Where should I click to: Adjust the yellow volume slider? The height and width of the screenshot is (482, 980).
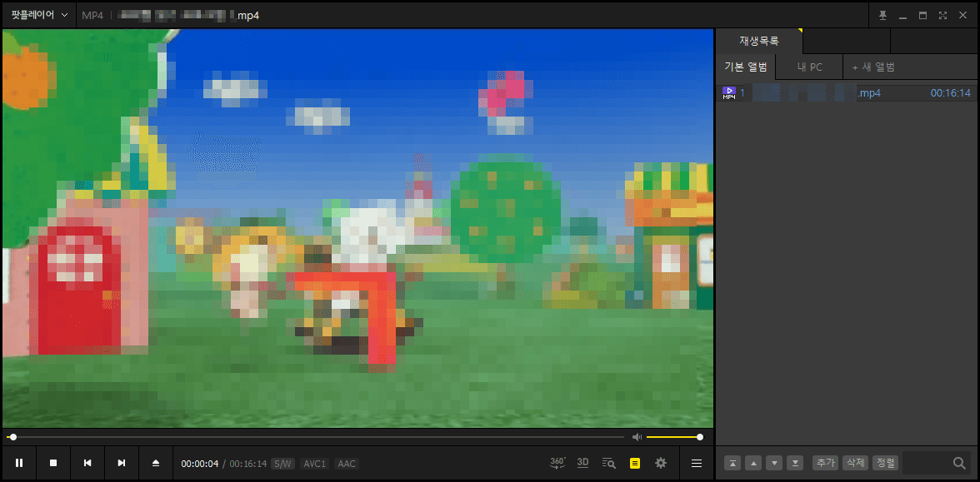pos(673,437)
